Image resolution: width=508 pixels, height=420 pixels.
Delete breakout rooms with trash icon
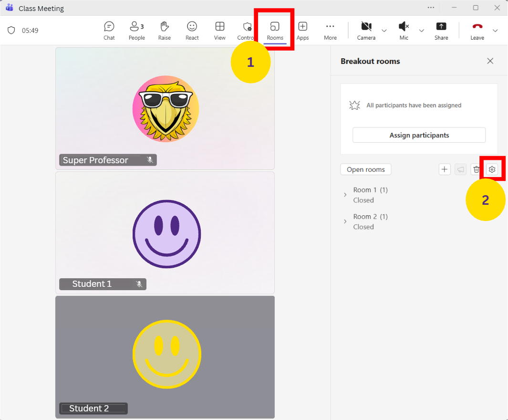(476, 169)
